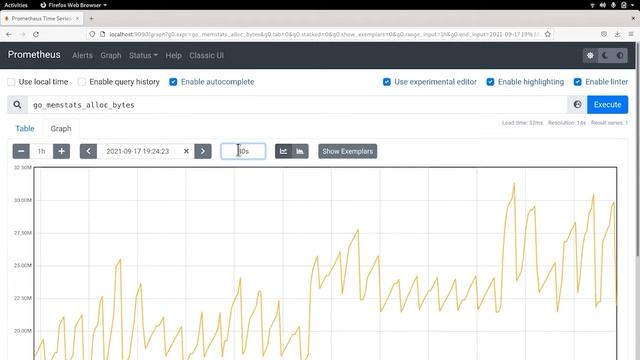Image resolution: width=640 pixels, height=360 pixels.
Task: Move the end time forward
Action: [203, 151]
